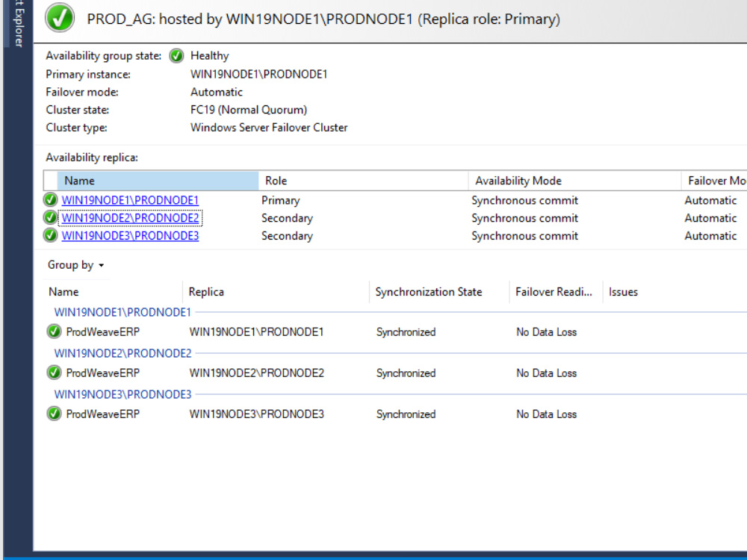This screenshot has width=747, height=560.
Task: Sort replicas by the Name column header
Action: point(158,181)
